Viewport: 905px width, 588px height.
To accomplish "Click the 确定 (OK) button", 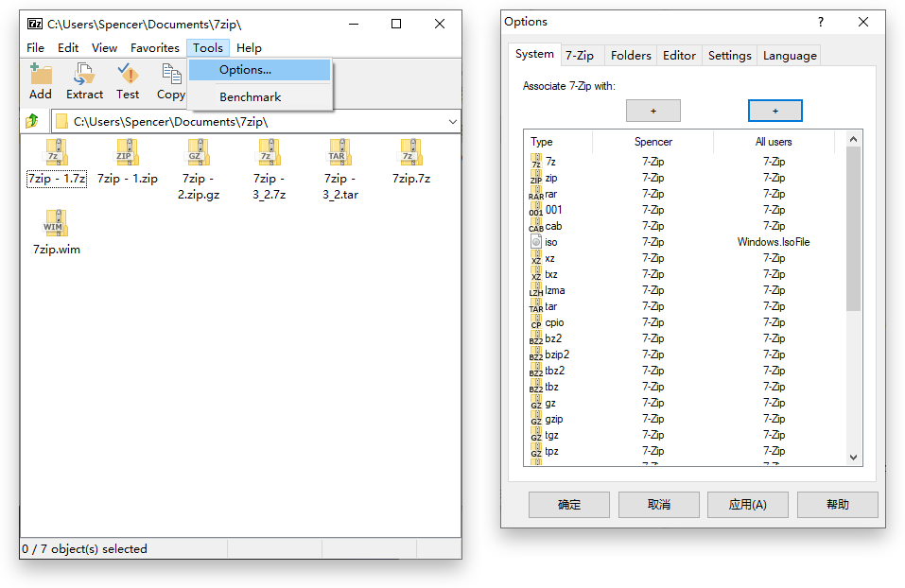I will point(569,505).
